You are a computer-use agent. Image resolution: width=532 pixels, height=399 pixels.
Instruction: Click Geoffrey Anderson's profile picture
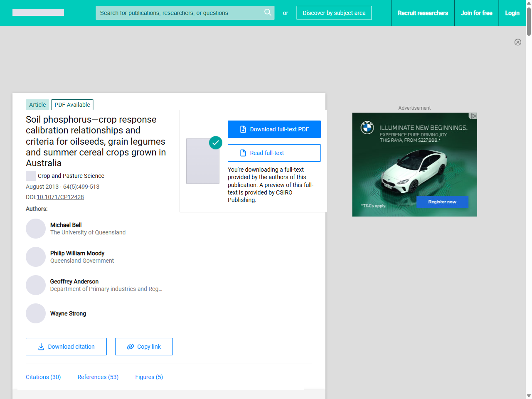(36, 285)
